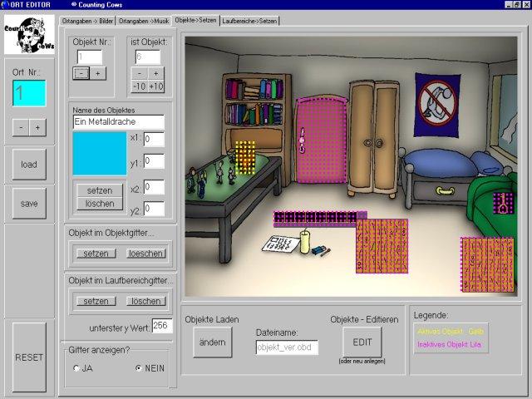Image resolution: width=532 pixels, height=399 pixels.
Task: Click the y2 coordinate field
Action: [x=154, y=209]
